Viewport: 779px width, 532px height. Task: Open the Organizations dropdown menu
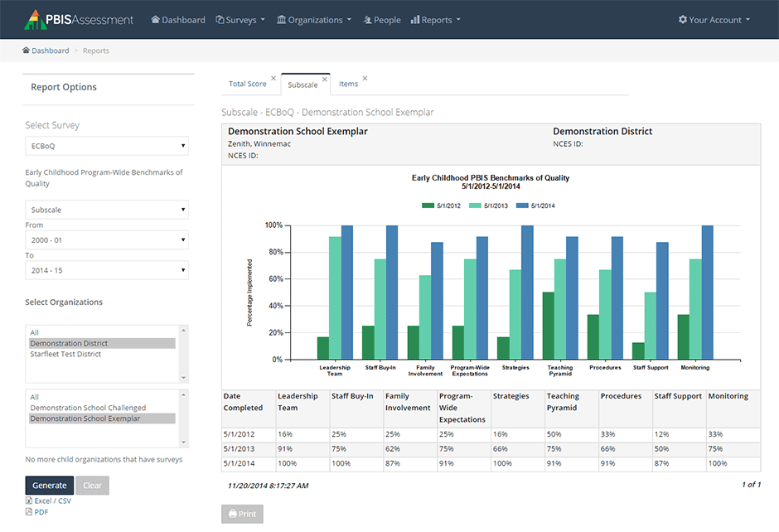[x=314, y=20]
